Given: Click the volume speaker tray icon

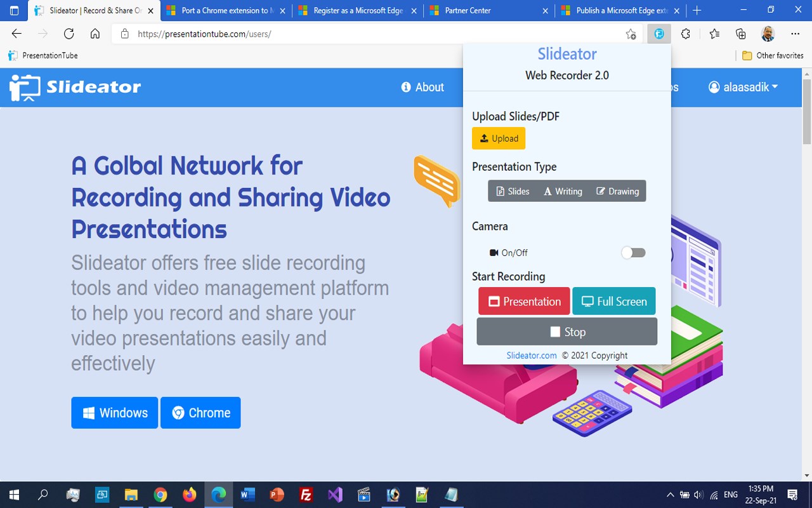Looking at the screenshot, I should (699, 495).
